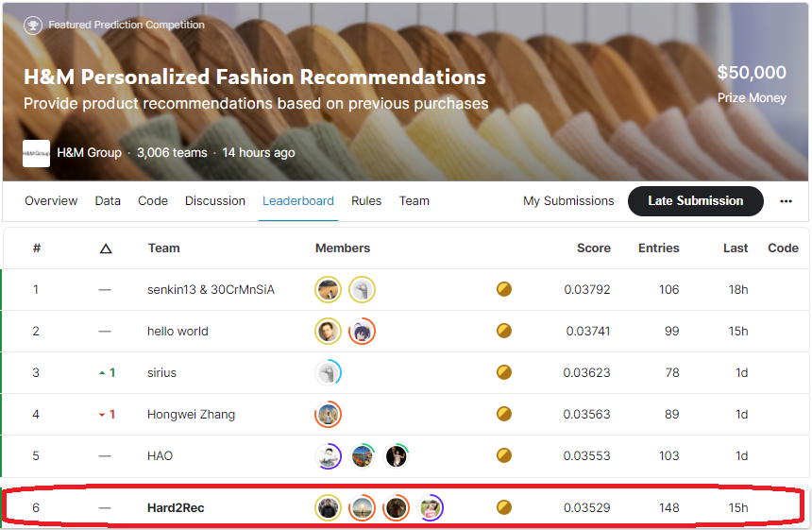Click the rank-up indicator in sirius row
Image resolution: width=812 pixels, height=530 pixels.
pyautogui.click(x=108, y=373)
